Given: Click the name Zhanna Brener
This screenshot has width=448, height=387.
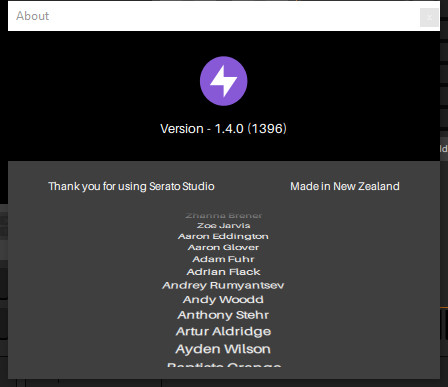Looking at the screenshot, I should [224, 216].
